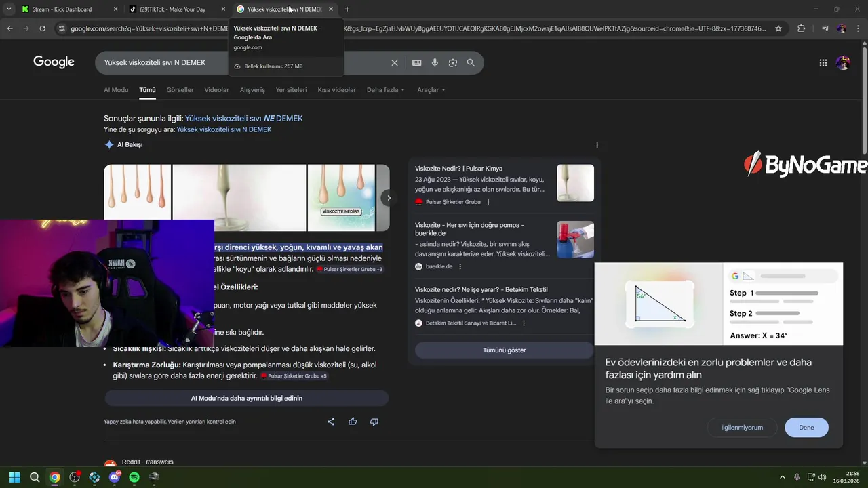Select the AI Modu search tab
The width and height of the screenshot is (868, 488).
116,90
